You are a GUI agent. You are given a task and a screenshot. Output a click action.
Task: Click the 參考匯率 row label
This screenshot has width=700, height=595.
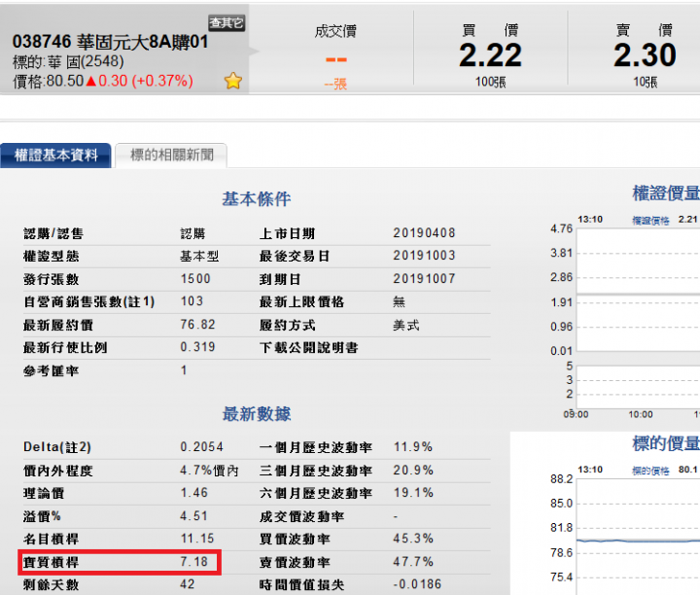51,371
